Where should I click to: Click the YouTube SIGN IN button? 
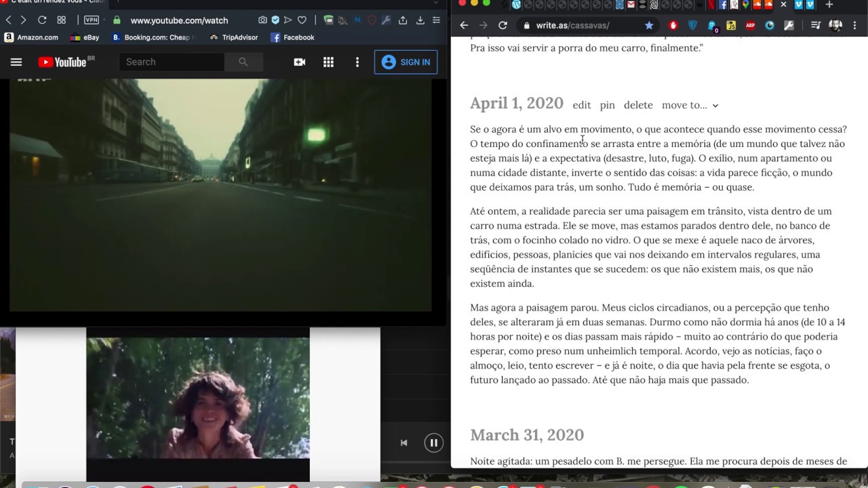click(406, 62)
